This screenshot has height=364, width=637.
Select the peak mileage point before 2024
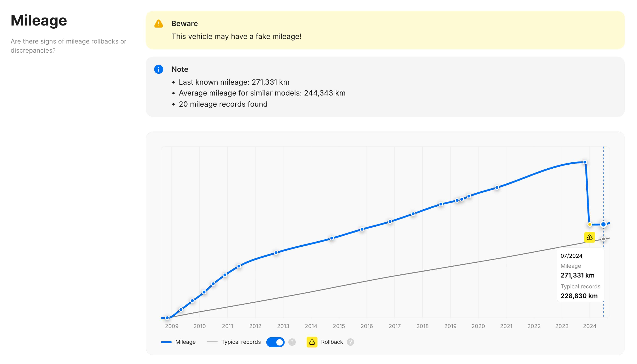(x=585, y=162)
